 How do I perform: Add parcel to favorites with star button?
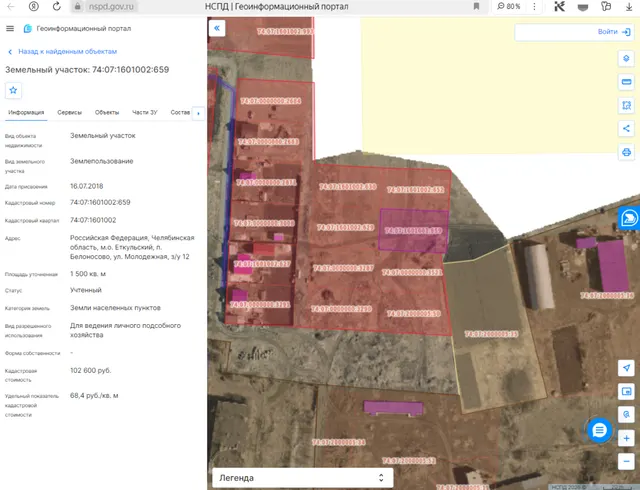13,90
